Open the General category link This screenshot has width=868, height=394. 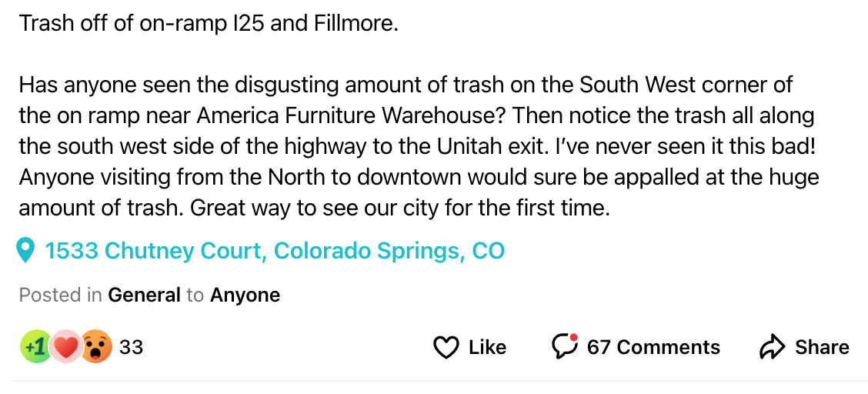144,295
